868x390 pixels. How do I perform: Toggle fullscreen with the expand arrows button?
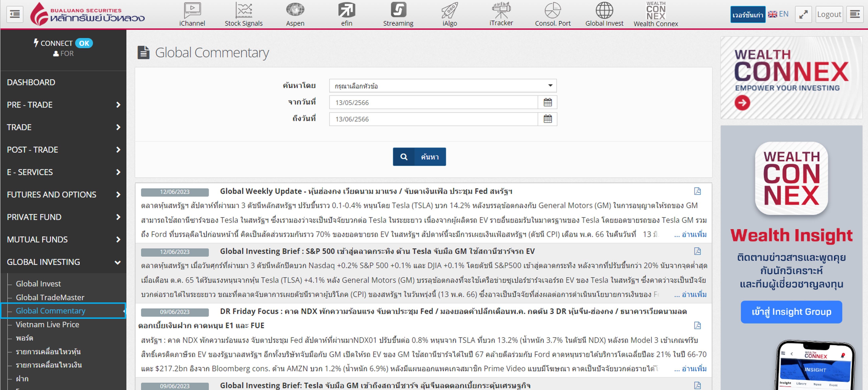[x=803, y=14]
